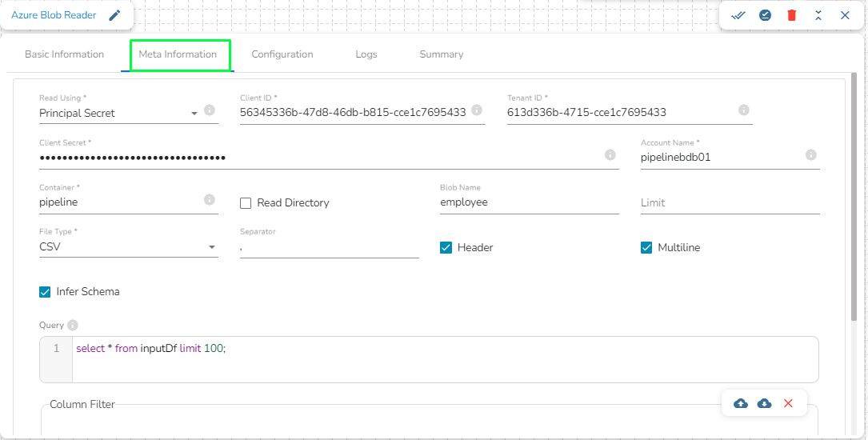Click the red trash delete icon
This screenshot has width=868, height=440.
792,15
